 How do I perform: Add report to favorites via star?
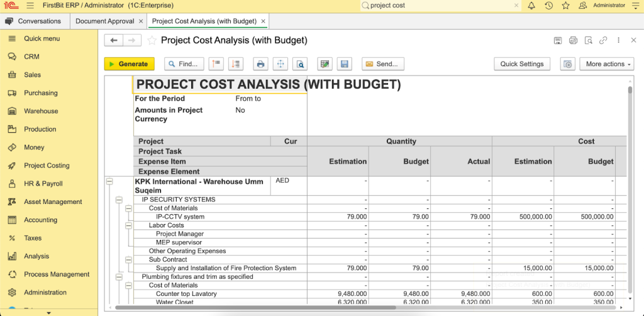click(152, 40)
